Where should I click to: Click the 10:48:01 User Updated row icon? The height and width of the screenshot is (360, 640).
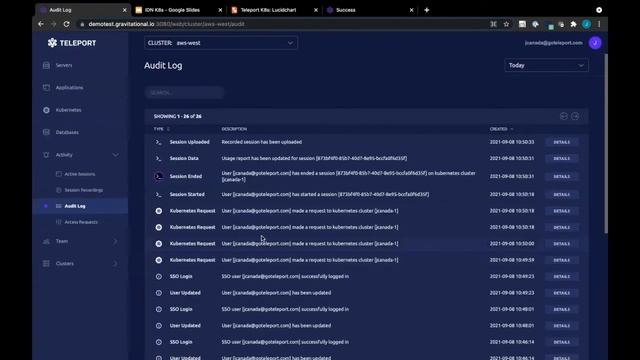[159, 326]
